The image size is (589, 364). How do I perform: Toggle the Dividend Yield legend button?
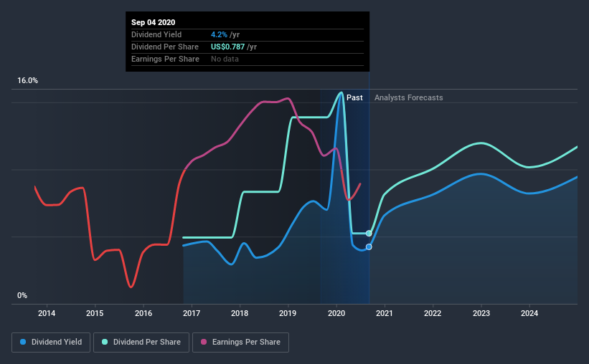pyautogui.click(x=51, y=343)
